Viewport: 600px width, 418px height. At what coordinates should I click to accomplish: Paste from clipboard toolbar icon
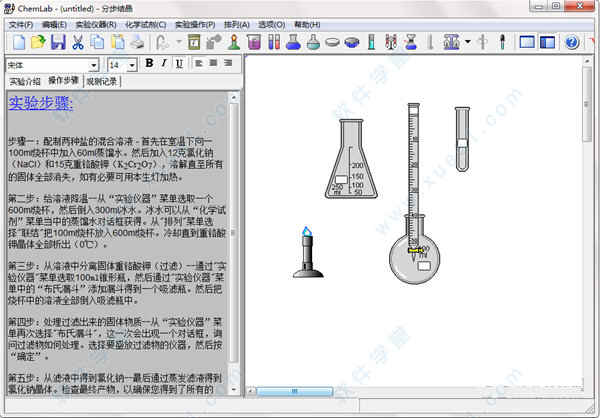tap(117, 42)
